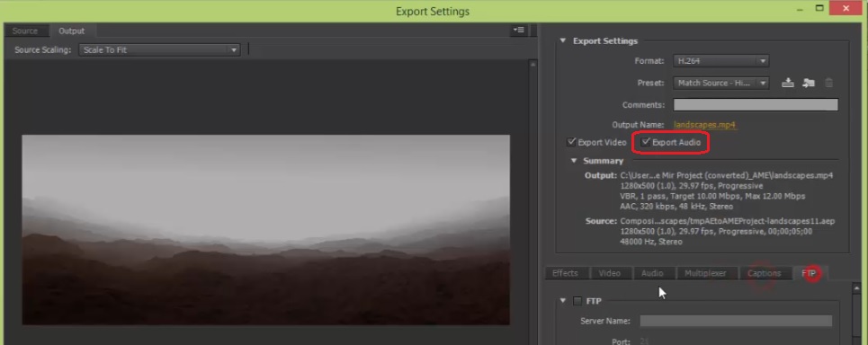The width and height of the screenshot is (868, 345).
Task: Open the Effects tab
Action: (565, 273)
